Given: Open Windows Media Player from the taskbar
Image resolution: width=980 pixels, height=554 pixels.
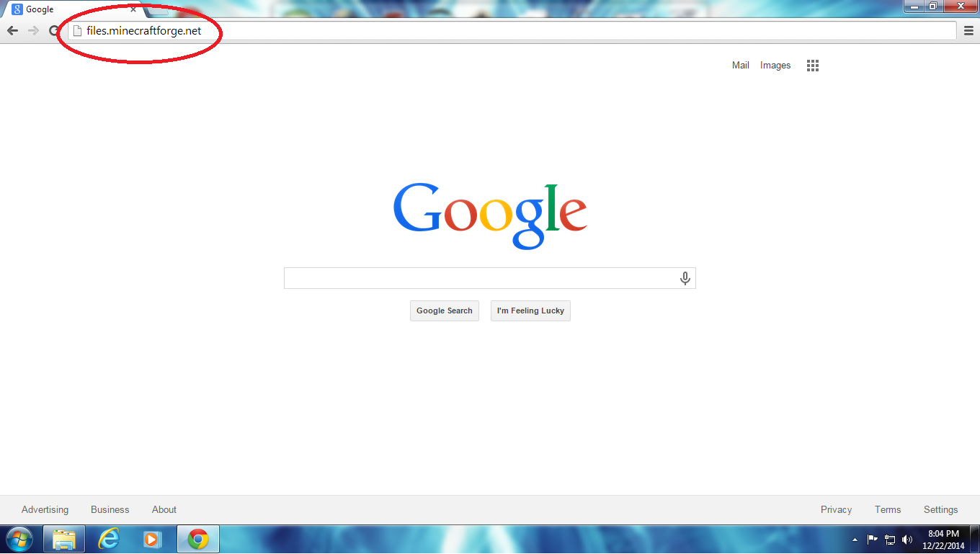Looking at the screenshot, I should (153, 539).
